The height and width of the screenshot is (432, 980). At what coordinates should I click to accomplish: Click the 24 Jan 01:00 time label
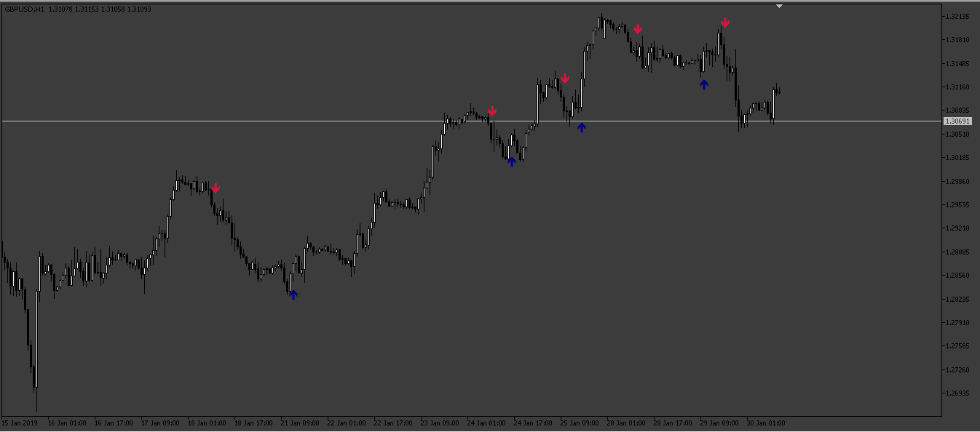point(486,423)
